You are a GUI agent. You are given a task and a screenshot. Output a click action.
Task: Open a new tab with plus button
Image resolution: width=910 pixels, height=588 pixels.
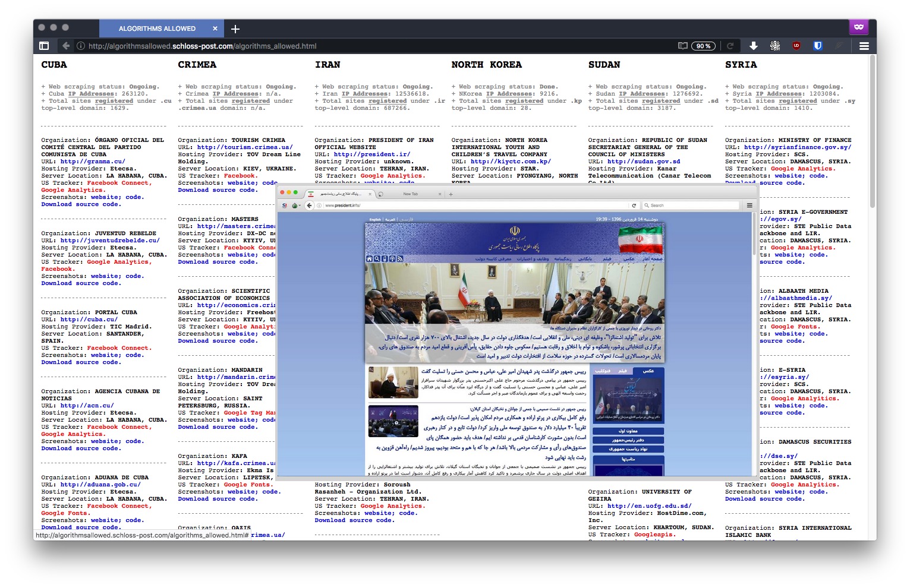click(x=235, y=29)
